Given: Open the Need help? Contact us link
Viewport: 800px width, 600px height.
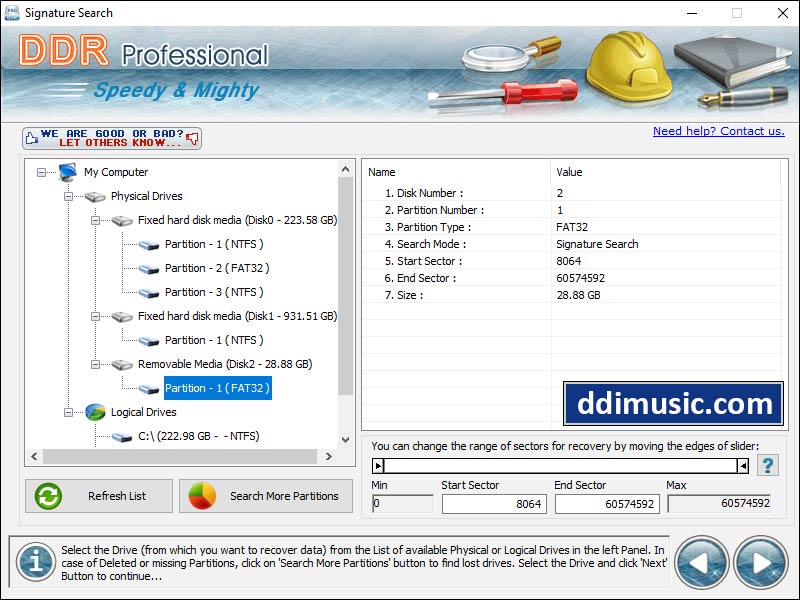Looking at the screenshot, I should click(719, 131).
